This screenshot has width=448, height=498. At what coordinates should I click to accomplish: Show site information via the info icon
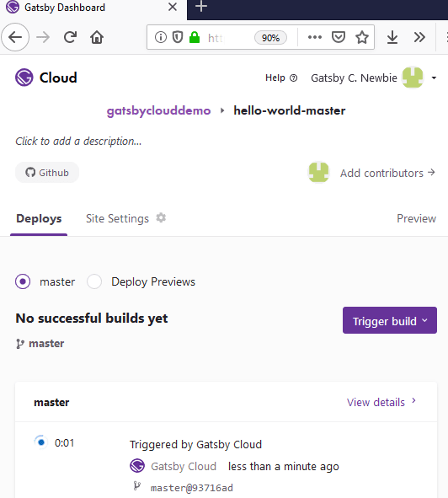tap(161, 37)
